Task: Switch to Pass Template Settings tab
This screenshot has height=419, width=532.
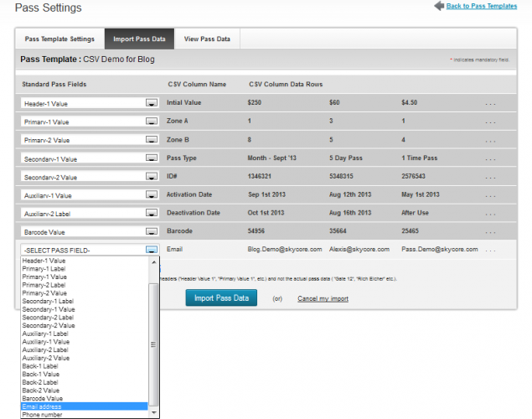Action: 59,39
